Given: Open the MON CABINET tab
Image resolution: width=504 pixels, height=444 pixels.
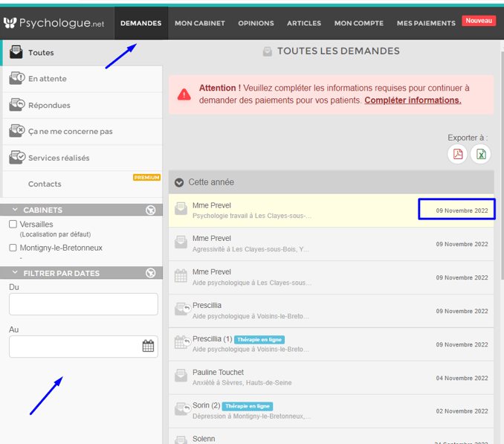Looking at the screenshot, I should coord(200,23).
